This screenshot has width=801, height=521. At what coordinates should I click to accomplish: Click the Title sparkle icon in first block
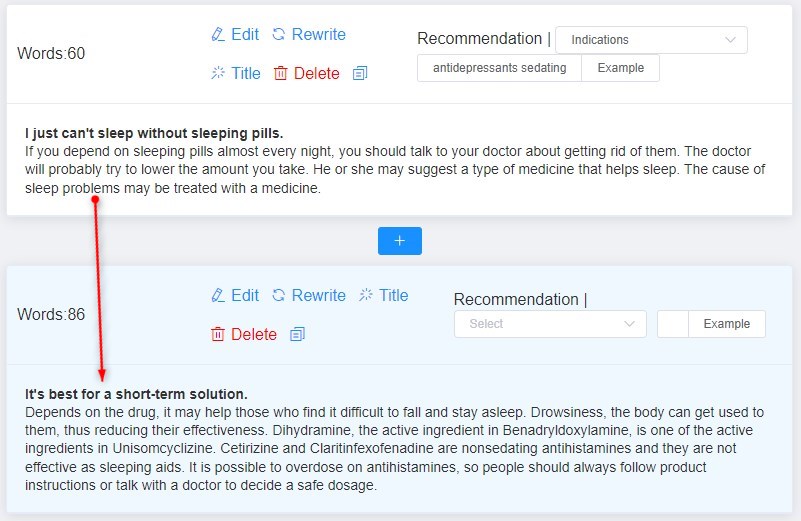218,73
